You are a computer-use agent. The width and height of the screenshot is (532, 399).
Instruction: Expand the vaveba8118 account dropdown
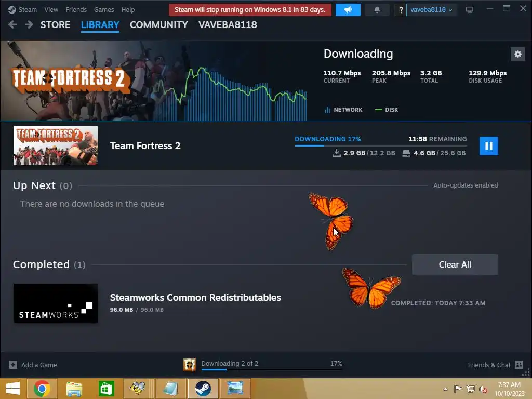pyautogui.click(x=431, y=10)
